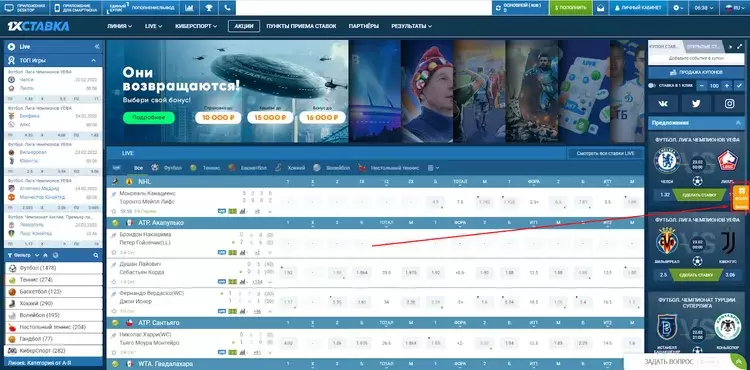
Task: Open the VK social link
Action: 663,104
